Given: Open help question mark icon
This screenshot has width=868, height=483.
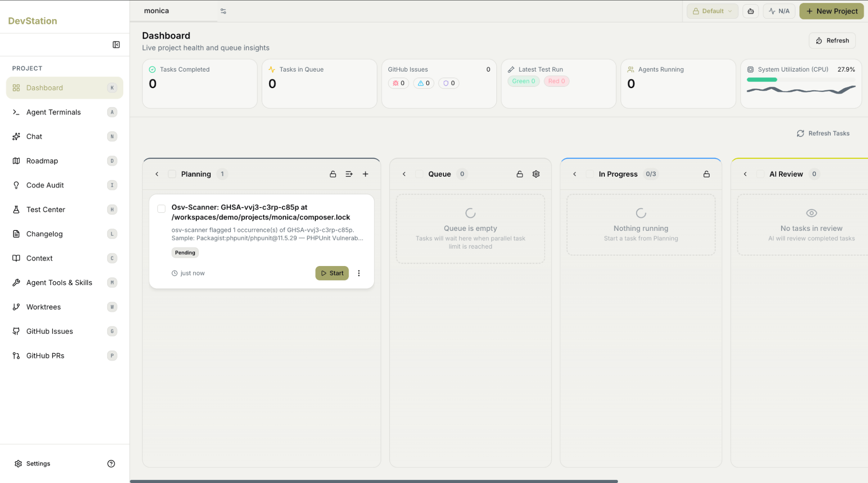Looking at the screenshot, I should click(111, 463).
